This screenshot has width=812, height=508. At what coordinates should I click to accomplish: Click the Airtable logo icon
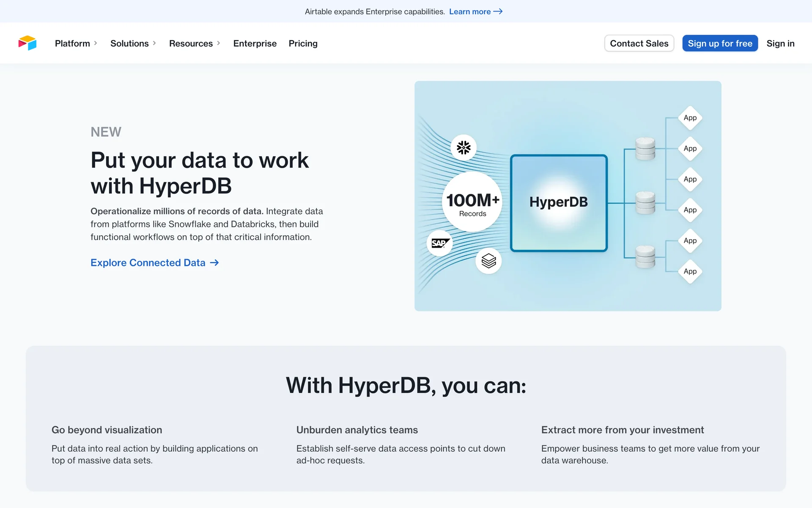click(x=27, y=43)
